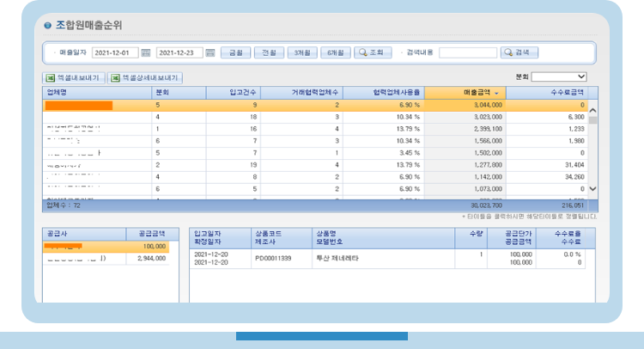Click the 전월 period button
Viewport: 644px width, 349px height.
point(269,52)
